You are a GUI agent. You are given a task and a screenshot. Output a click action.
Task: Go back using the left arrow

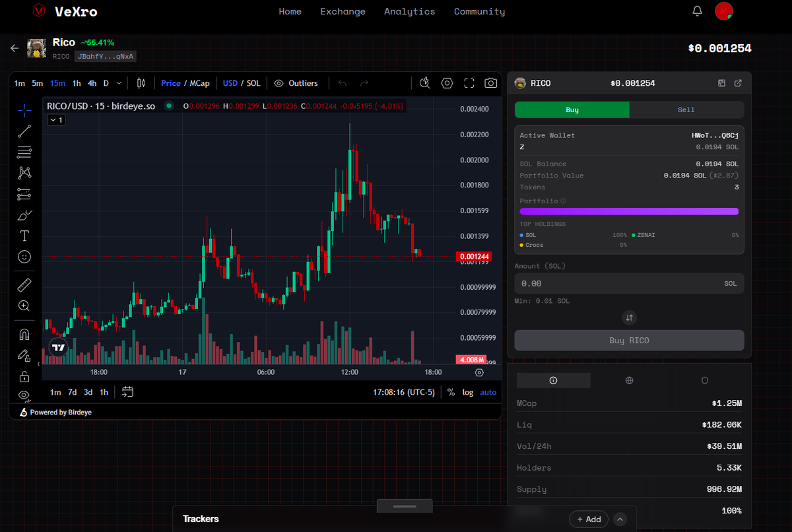15,48
